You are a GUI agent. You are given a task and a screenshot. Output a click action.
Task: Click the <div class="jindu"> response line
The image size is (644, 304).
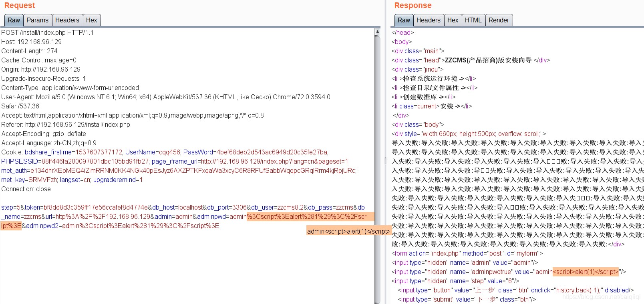pyautogui.click(x=417, y=69)
